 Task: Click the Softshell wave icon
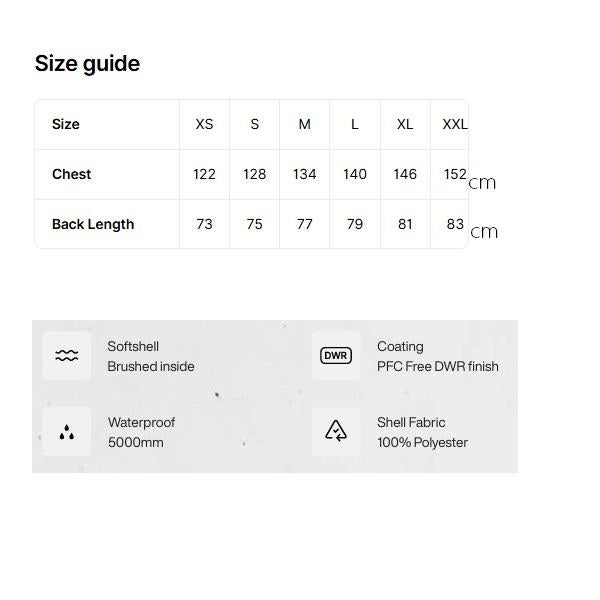tap(67, 356)
